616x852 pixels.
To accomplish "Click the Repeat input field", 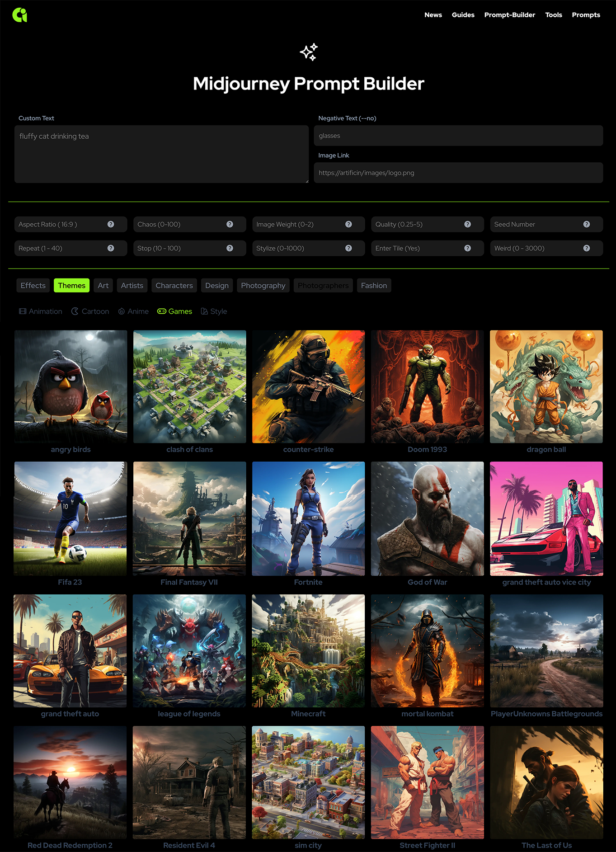I will [x=71, y=248].
